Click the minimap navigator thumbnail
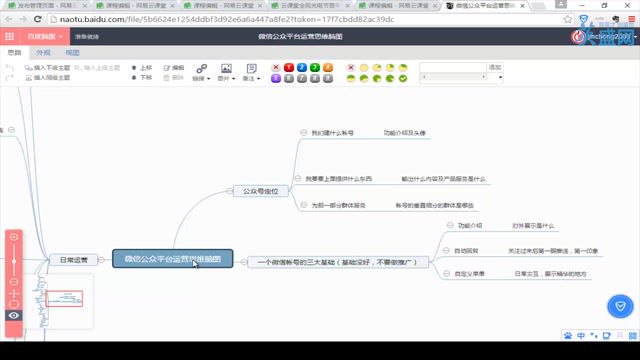The height and width of the screenshot is (360, 640). pyautogui.click(x=58, y=301)
